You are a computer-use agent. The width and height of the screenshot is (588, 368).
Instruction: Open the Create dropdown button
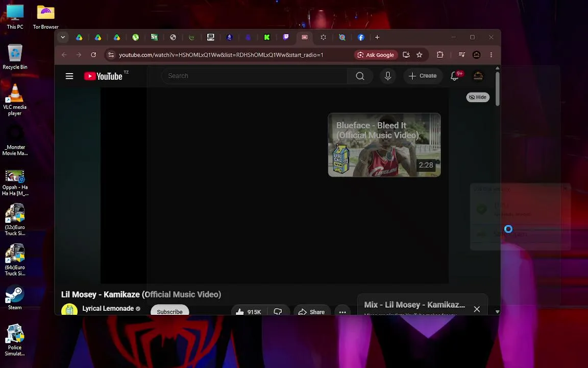coord(423,76)
